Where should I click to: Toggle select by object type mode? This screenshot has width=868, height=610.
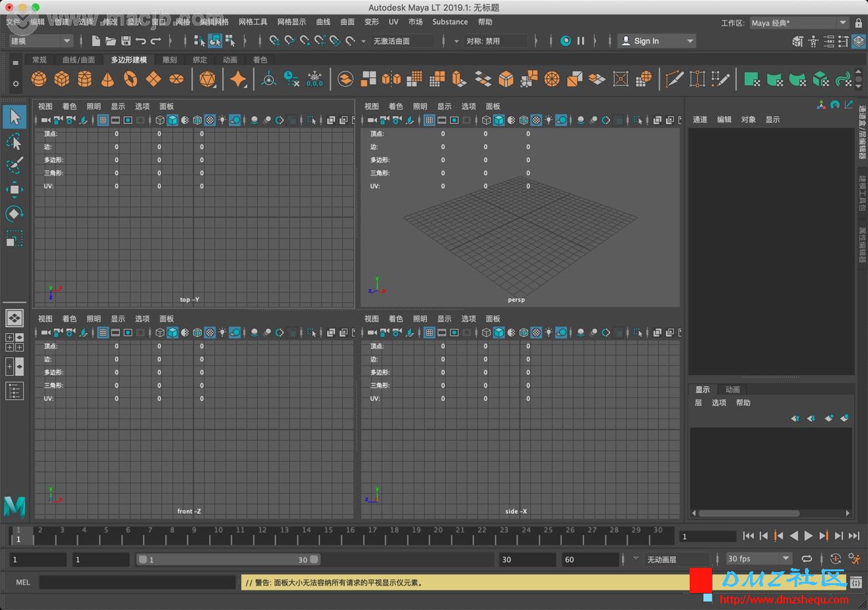[215, 41]
